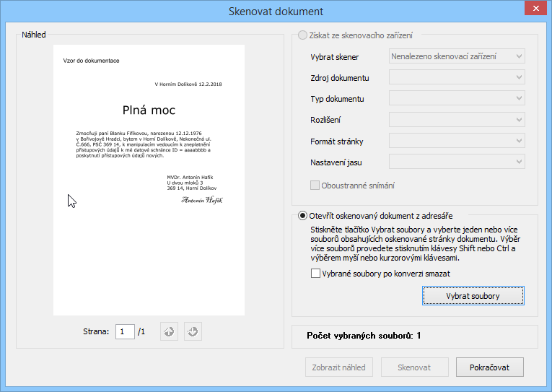
Task: Click the 'Pokračovat' button
Action: pos(489,367)
